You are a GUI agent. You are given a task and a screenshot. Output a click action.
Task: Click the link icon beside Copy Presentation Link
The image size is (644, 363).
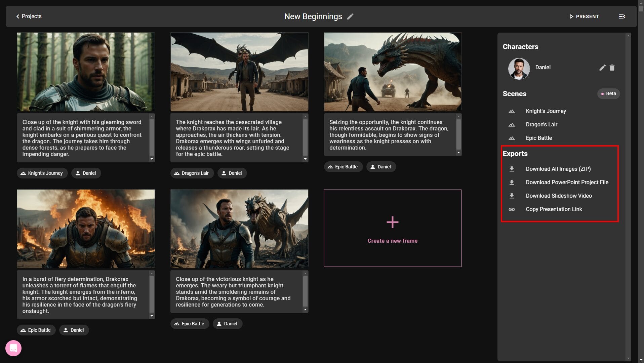tap(512, 209)
